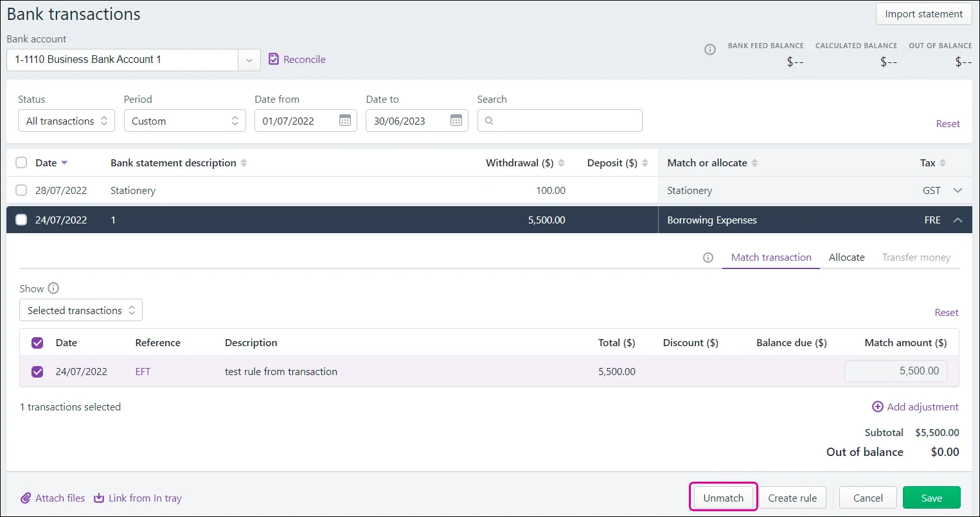Tick the checkbox for the 28/07/2022 Stationery row
The height and width of the screenshot is (517, 980).
[x=21, y=190]
